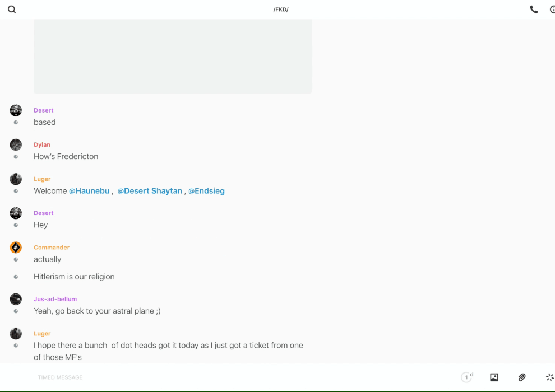Open search with the magnifier icon
This screenshot has height=392, width=555.
click(x=12, y=10)
